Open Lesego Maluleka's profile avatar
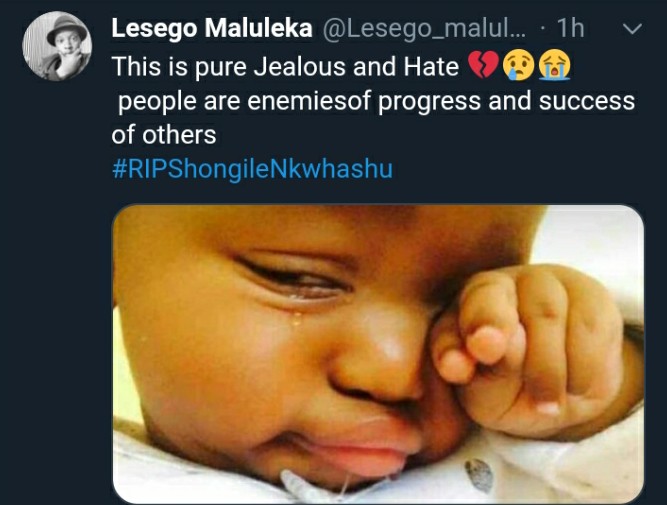Image resolution: width=667 pixels, height=505 pixels. pos(57,46)
